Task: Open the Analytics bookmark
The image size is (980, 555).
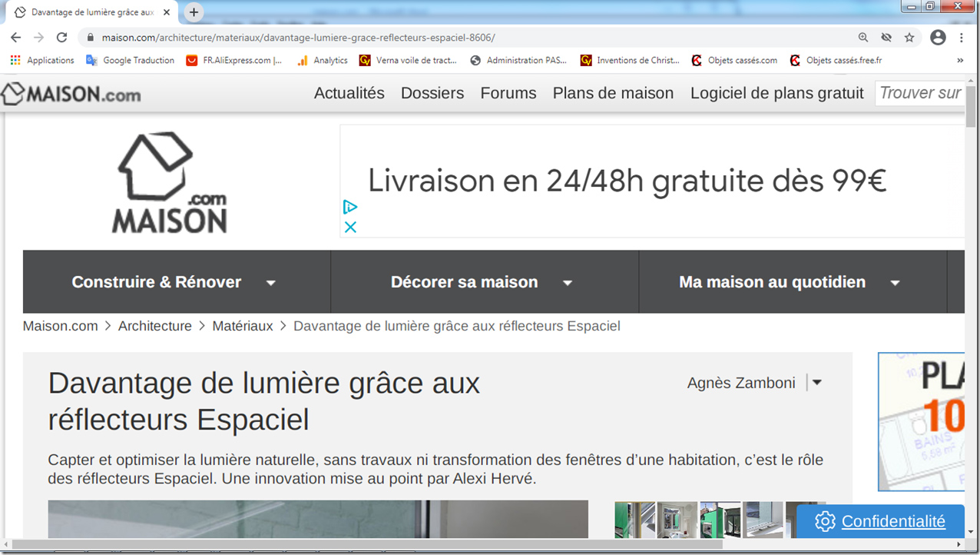Action: pyautogui.click(x=322, y=60)
